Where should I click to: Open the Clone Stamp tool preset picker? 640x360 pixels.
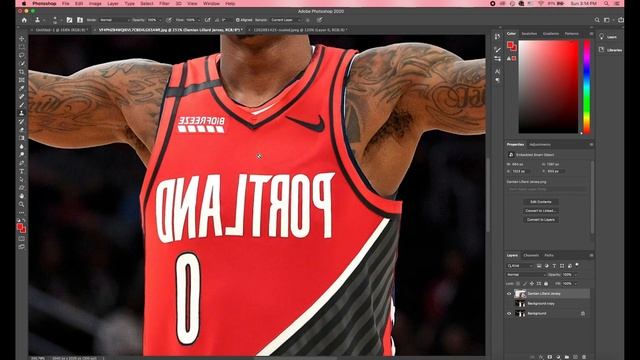[39, 20]
